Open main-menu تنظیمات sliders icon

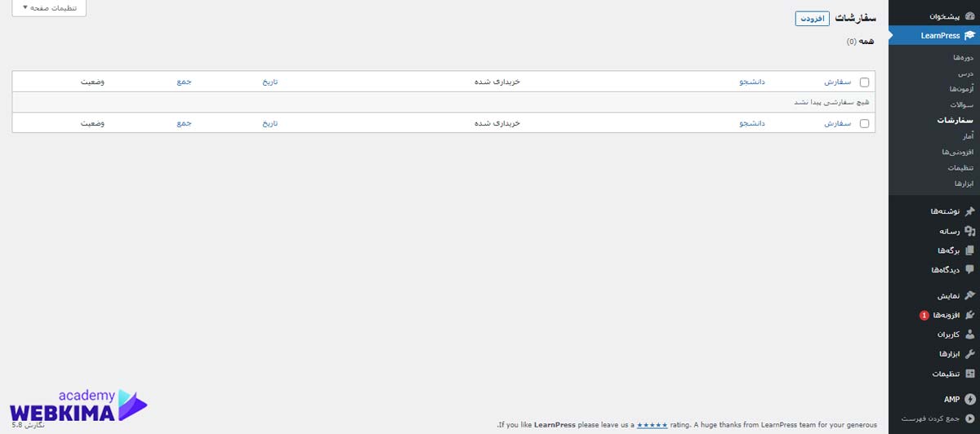pos(969,374)
